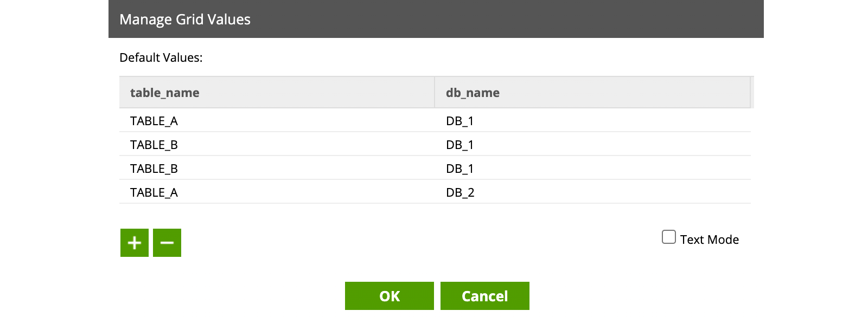Select the first TABLE_B cell
Viewport: 868px width, 317px height.
[154, 145]
